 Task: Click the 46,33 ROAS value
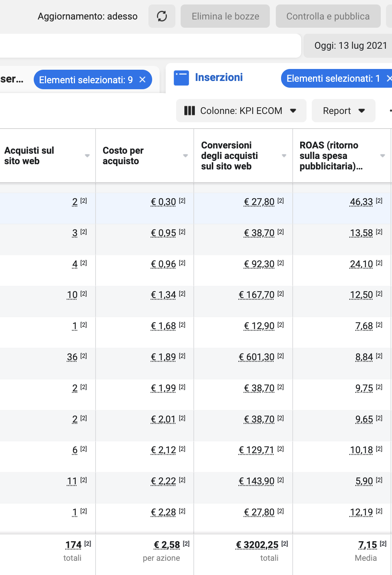point(361,202)
